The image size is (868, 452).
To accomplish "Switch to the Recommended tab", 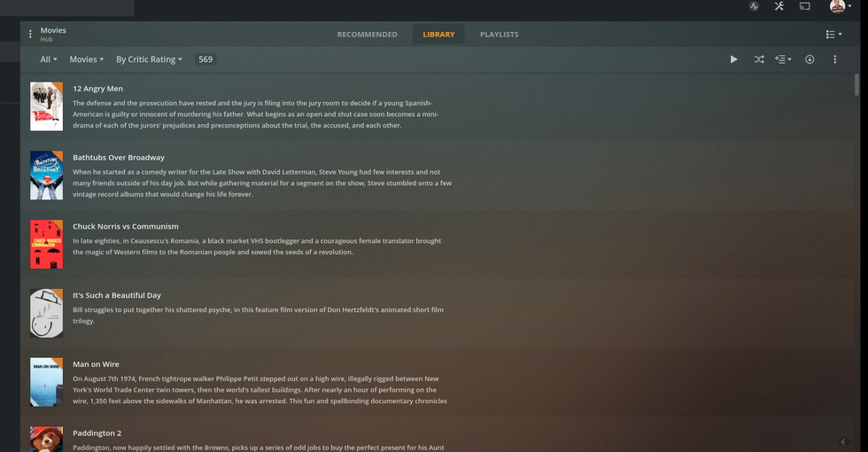I will tap(367, 35).
